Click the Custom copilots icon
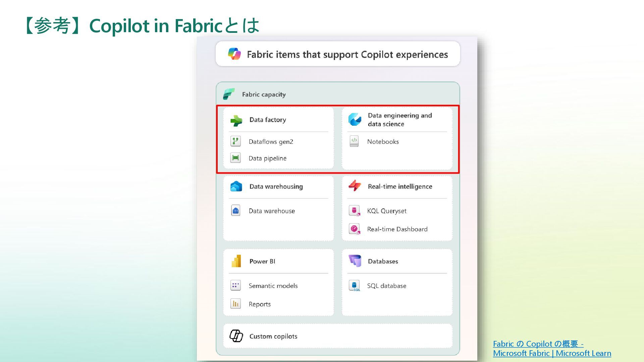 [236, 336]
